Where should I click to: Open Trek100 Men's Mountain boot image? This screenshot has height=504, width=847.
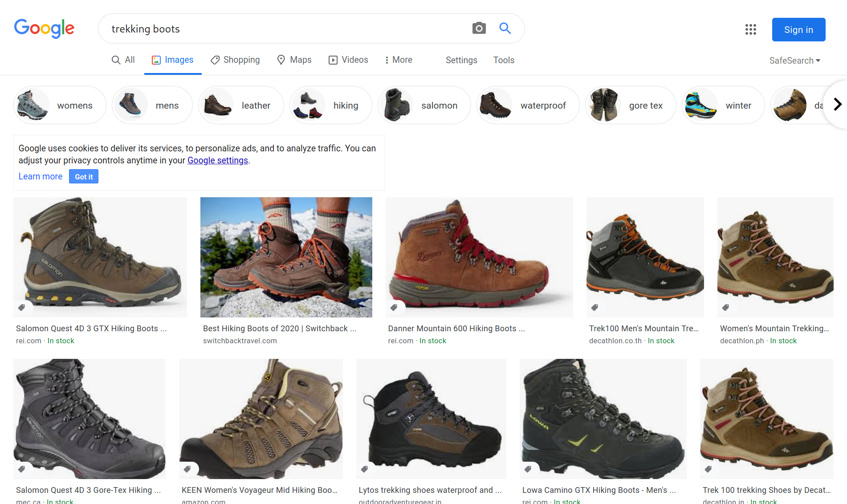click(645, 257)
